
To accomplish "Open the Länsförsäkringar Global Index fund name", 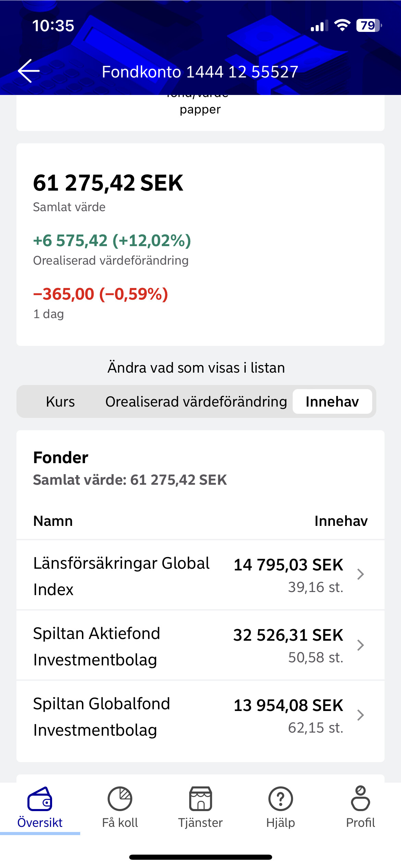I will pyautogui.click(x=121, y=576).
